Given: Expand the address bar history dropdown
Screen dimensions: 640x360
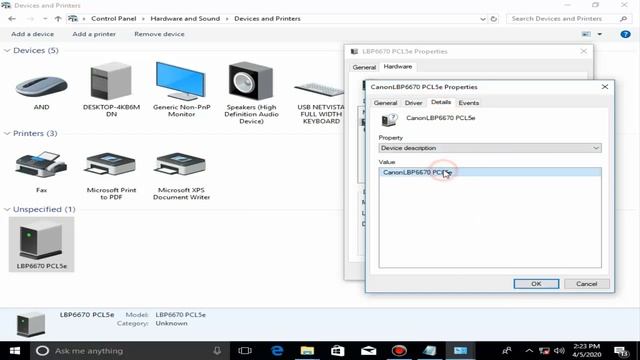Looking at the screenshot, I should (482, 19).
